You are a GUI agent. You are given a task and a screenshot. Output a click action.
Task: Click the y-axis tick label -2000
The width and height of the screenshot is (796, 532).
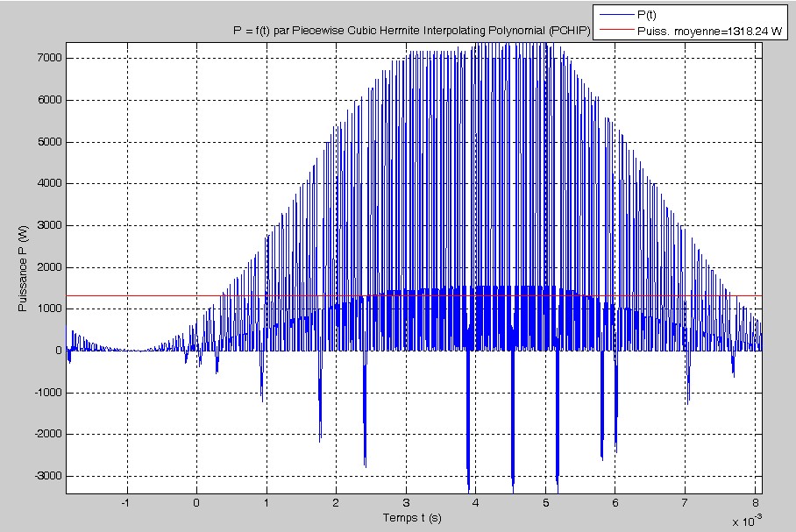pyautogui.click(x=48, y=434)
